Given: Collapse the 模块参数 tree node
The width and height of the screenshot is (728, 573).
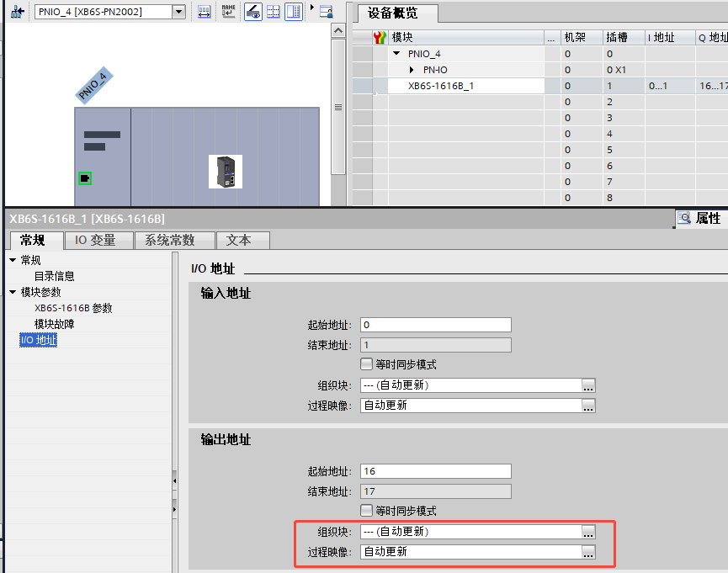Looking at the screenshot, I should pyautogui.click(x=13, y=292).
